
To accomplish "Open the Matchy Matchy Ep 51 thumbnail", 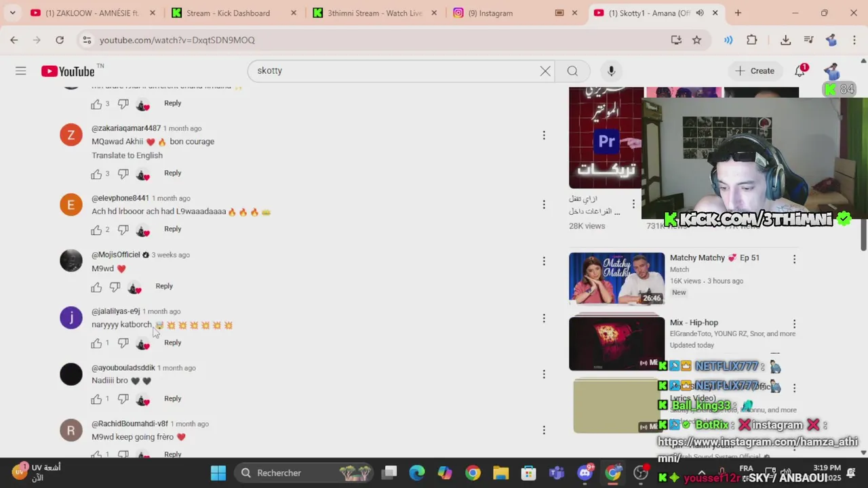I will [x=616, y=279].
